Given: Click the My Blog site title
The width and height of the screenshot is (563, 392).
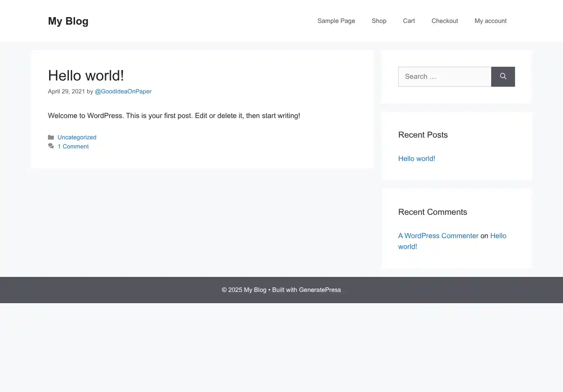Looking at the screenshot, I should coord(68,21).
